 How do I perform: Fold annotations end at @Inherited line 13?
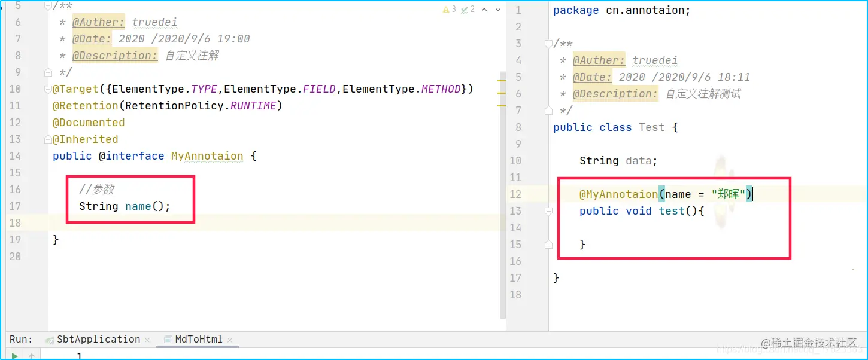coord(48,139)
